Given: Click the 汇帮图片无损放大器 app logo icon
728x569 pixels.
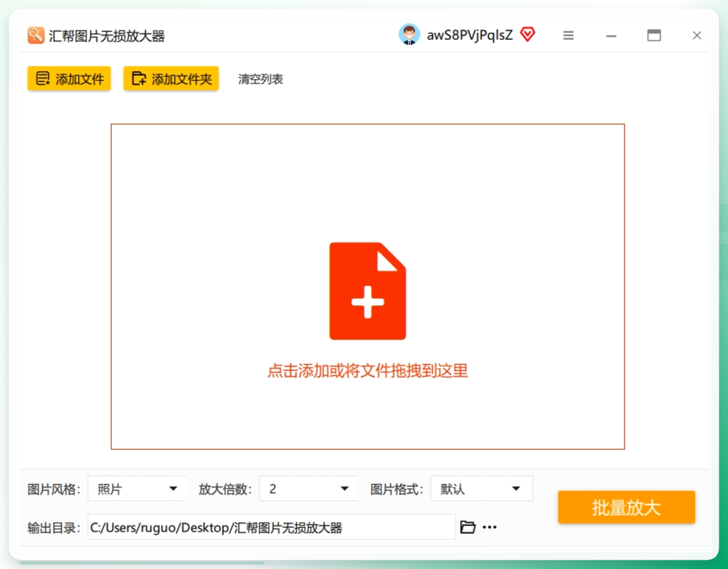Looking at the screenshot, I should (36, 35).
